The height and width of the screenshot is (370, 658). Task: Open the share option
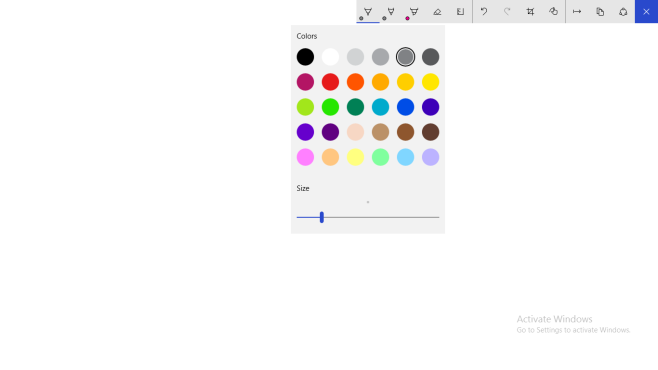click(623, 12)
